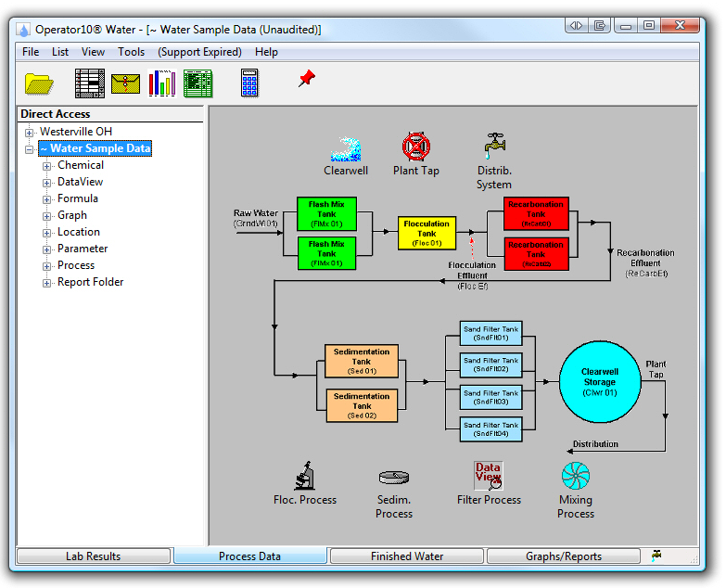The image size is (726, 588).
Task: Click the upper green Flash Mix Tank
Action: click(326, 214)
